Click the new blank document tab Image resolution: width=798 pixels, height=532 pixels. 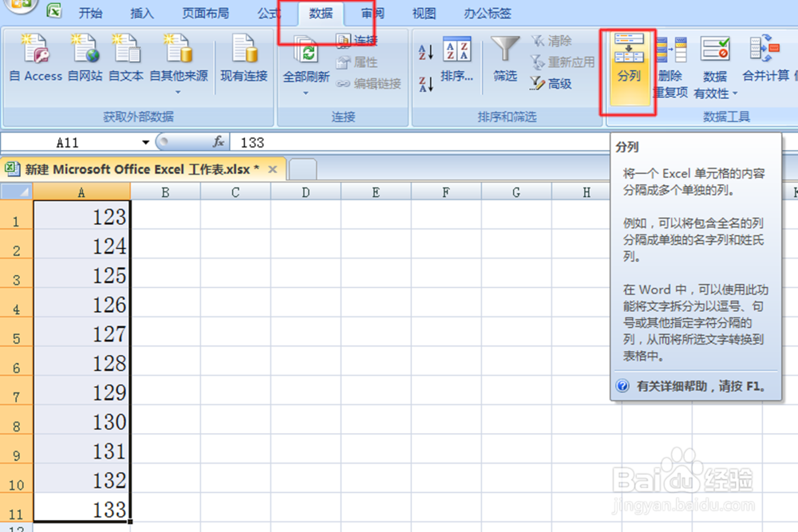[x=302, y=169]
